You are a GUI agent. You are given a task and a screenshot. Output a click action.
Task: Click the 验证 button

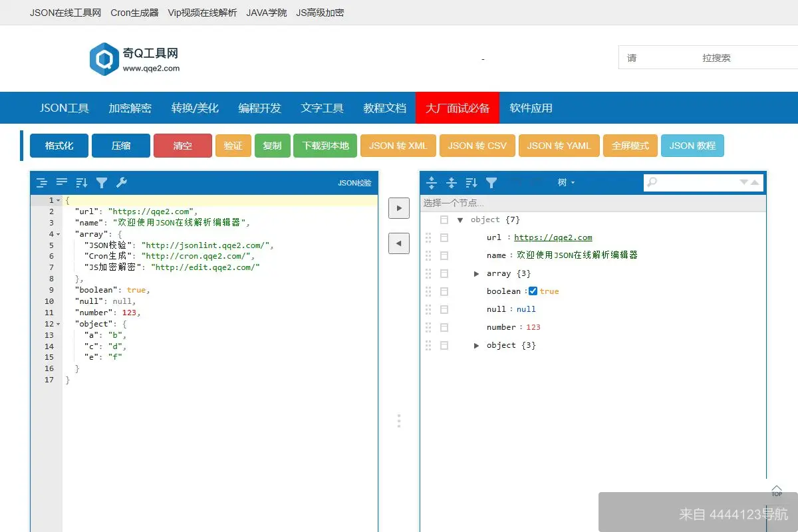pos(233,146)
